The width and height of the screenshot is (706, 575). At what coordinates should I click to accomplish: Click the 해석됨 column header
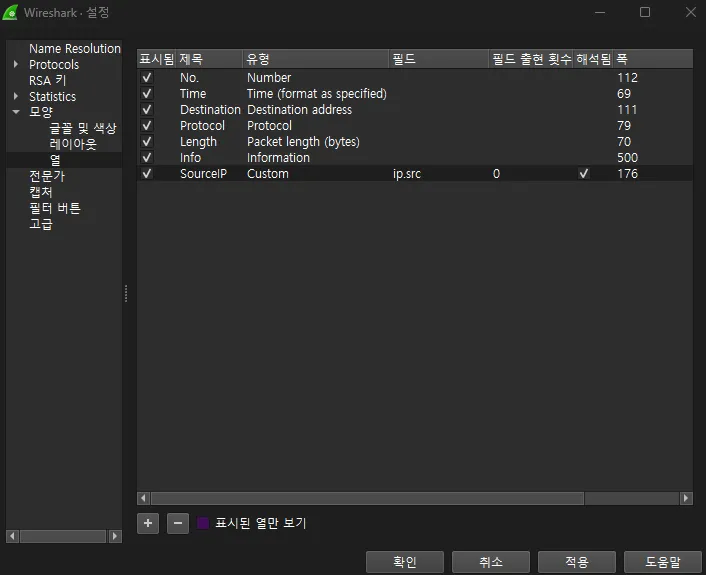click(593, 59)
